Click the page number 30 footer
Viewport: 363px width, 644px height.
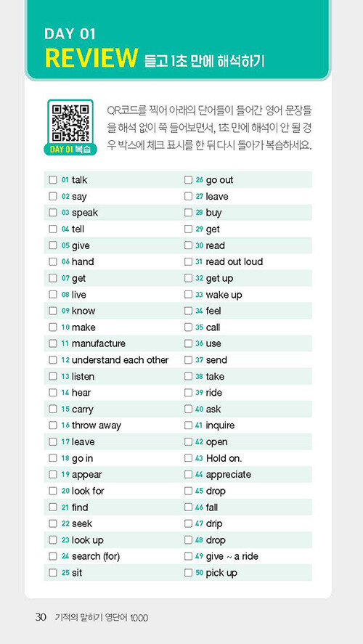coord(41,617)
